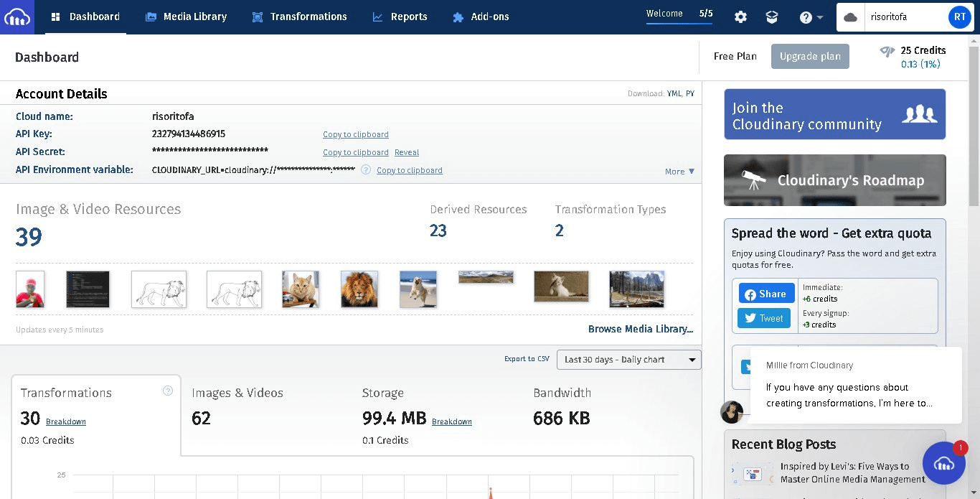Copy the API Key to clipboard
This screenshot has height=499, width=980.
tap(356, 134)
